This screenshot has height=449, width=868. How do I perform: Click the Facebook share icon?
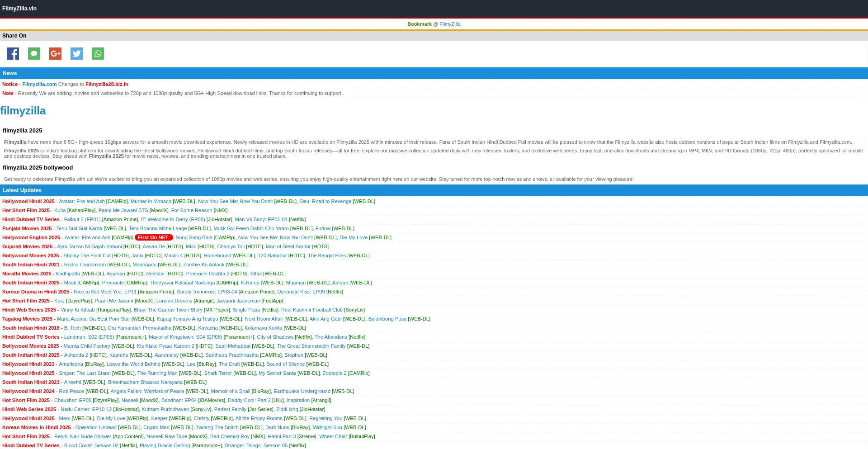[x=13, y=54]
